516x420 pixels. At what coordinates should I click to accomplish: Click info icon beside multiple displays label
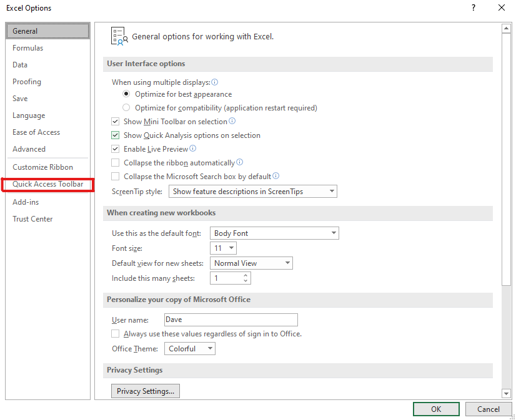click(x=215, y=82)
